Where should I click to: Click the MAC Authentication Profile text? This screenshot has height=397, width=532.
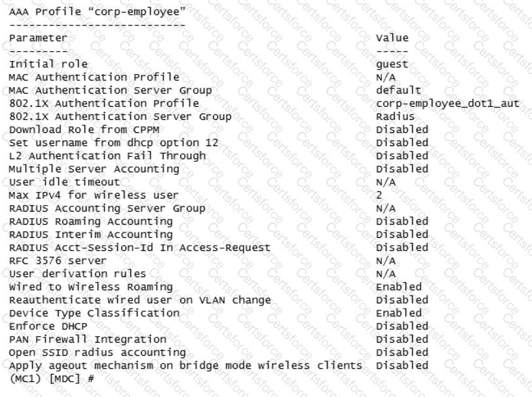pos(94,77)
